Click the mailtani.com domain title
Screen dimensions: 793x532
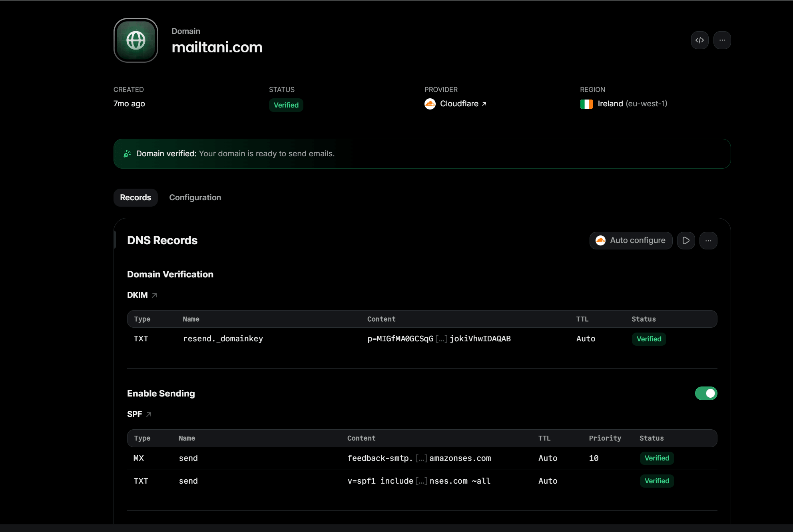(217, 48)
